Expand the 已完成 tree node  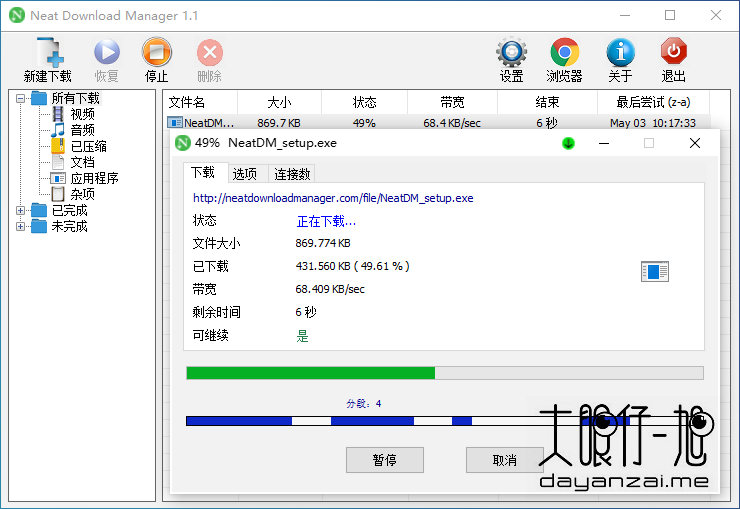point(20,210)
